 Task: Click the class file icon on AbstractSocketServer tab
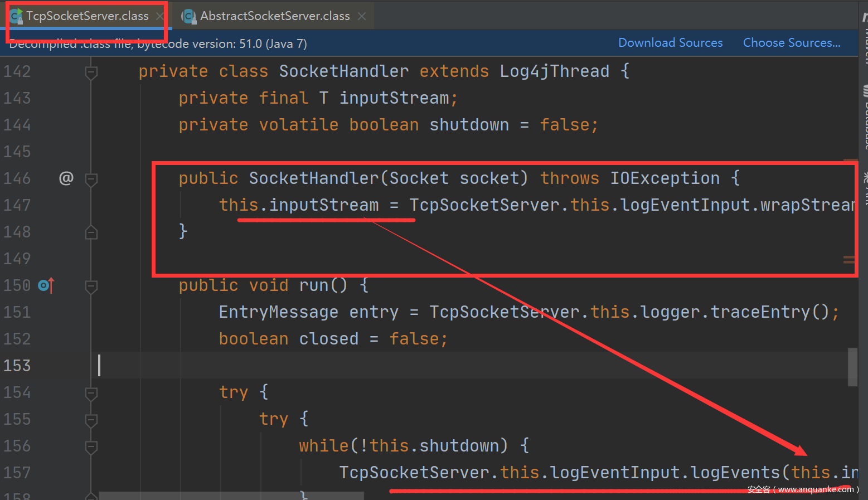[x=189, y=16]
